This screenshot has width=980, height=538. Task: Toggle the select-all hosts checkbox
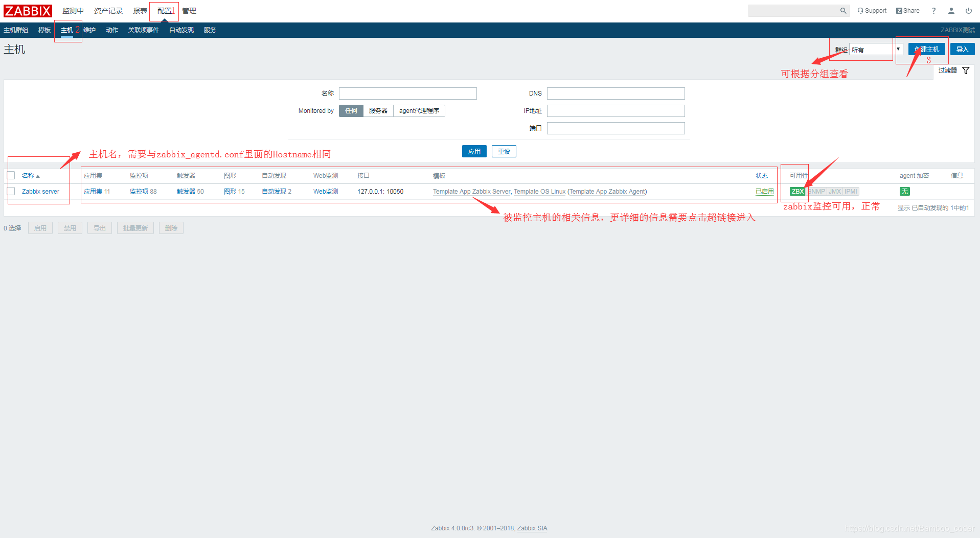click(11, 176)
